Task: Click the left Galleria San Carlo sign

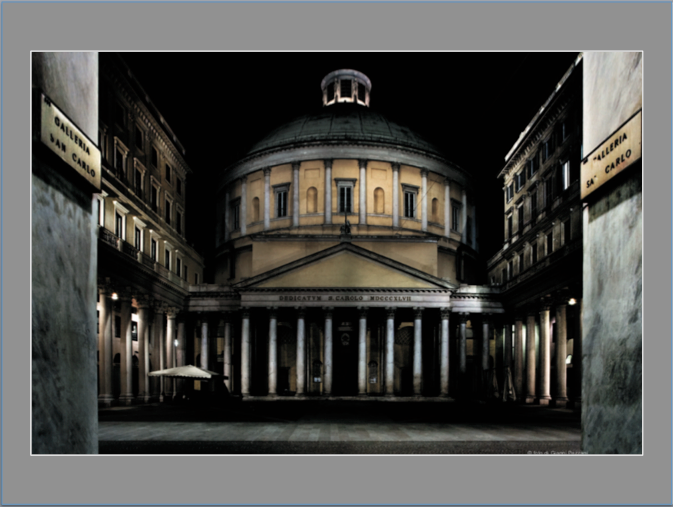Action: pyautogui.click(x=70, y=141)
